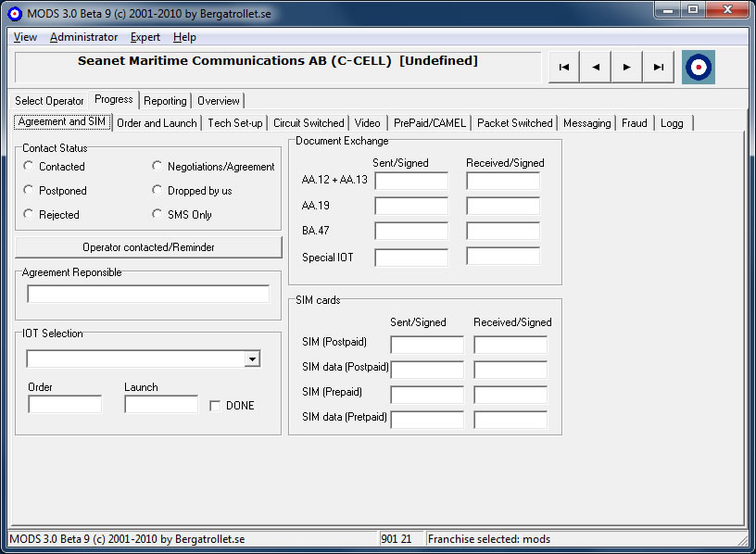Click the Agreement Responsible text field
The width and height of the screenshot is (756, 554).
pyautogui.click(x=148, y=295)
